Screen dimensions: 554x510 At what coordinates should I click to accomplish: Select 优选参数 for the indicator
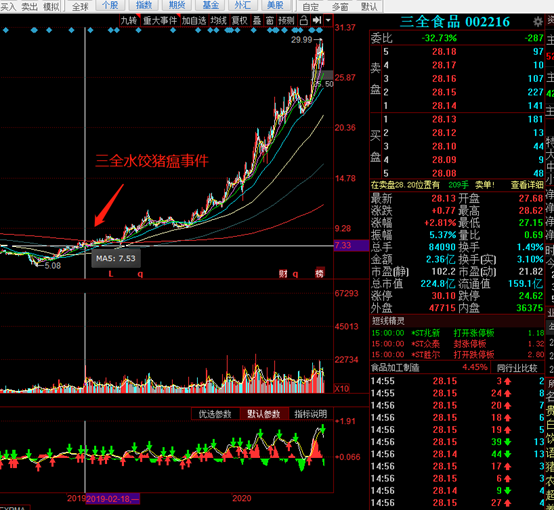215,414
